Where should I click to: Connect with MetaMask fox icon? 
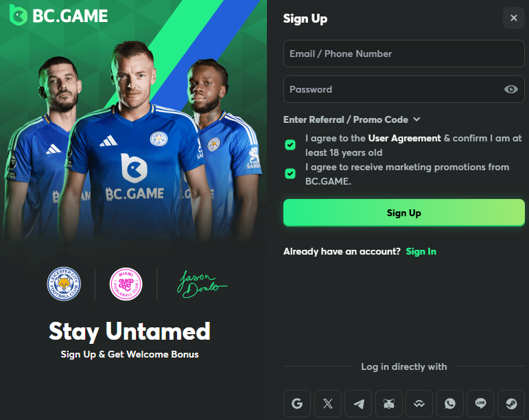(388, 404)
